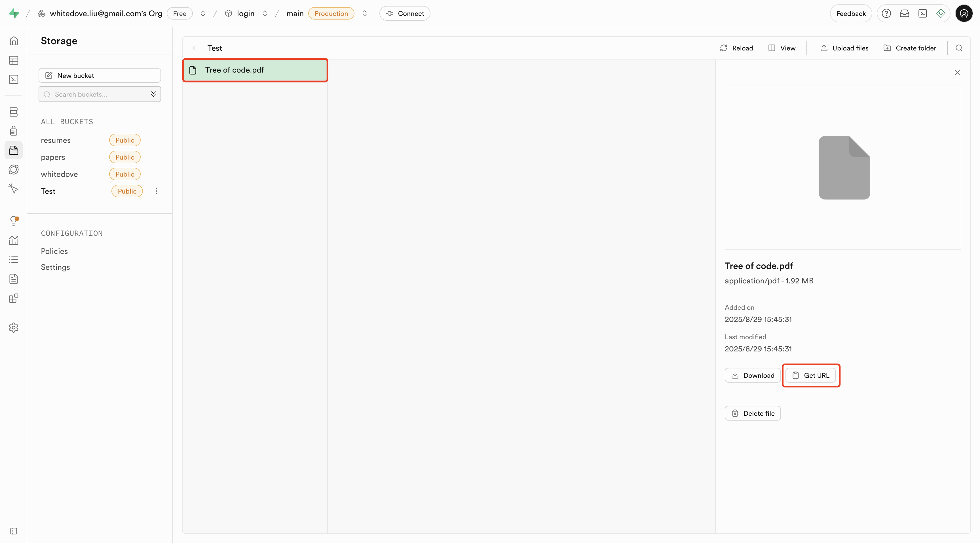Open the help question mark icon
Screen dimensions: 980x543
pyautogui.click(x=886, y=13)
